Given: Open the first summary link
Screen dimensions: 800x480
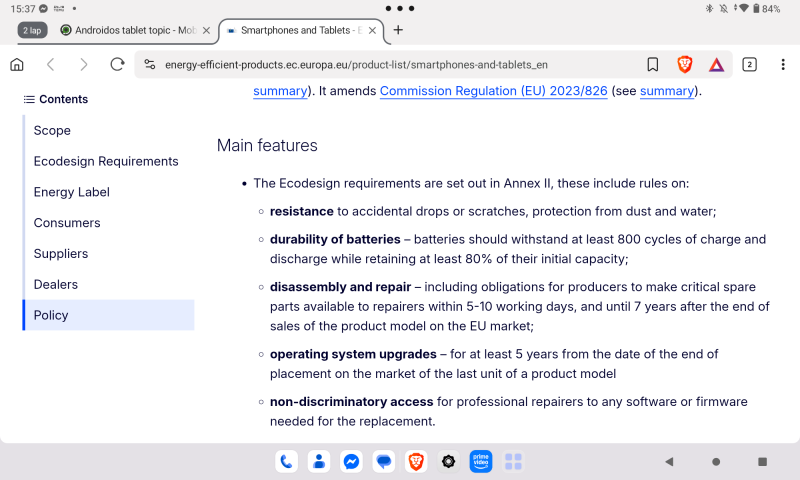Looking at the screenshot, I should 280,91.
